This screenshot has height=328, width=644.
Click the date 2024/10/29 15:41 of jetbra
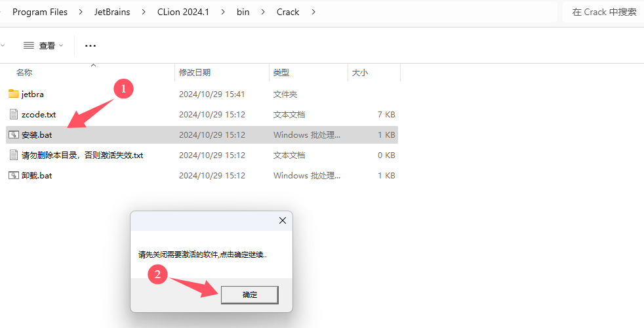(212, 94)
